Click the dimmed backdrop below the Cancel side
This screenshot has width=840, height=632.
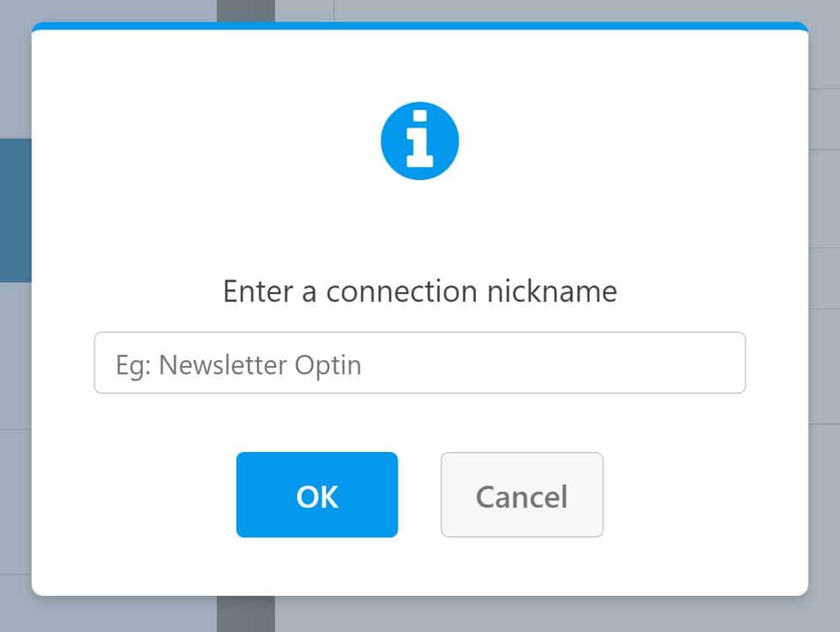(557, 614)
